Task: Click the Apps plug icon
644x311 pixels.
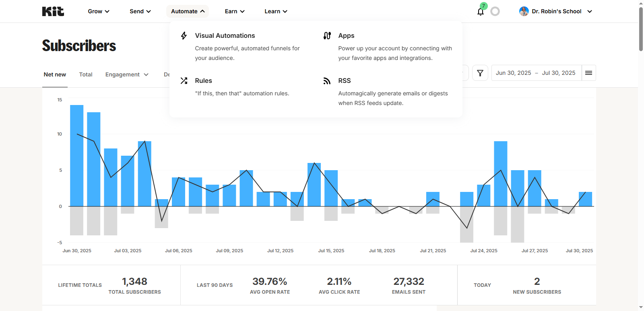Action: (x=327, y=36)
